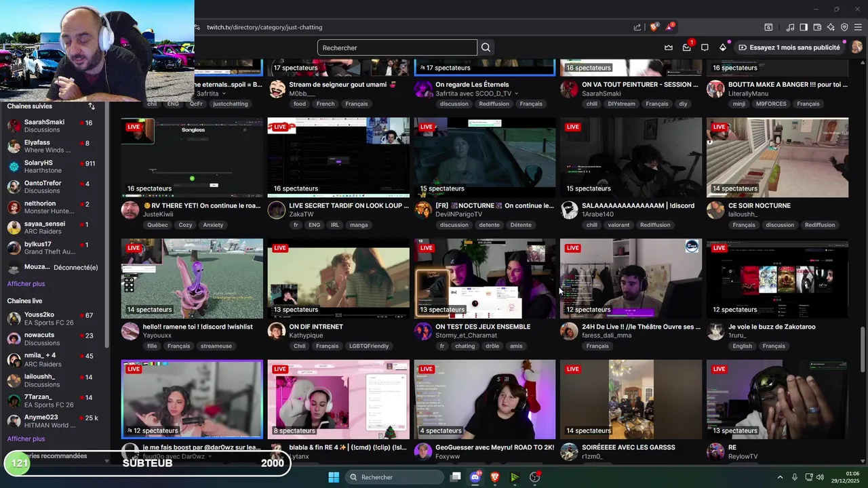The image size is (868, 488).
Task: Expand the nmila_ + 4 sidebar group
Action: pos(53,359)
